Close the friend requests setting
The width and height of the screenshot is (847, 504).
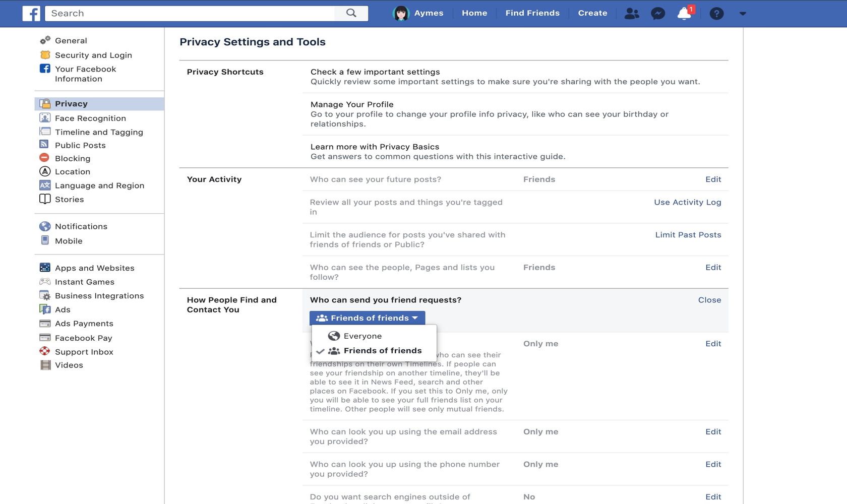click(x=709, y=299)
